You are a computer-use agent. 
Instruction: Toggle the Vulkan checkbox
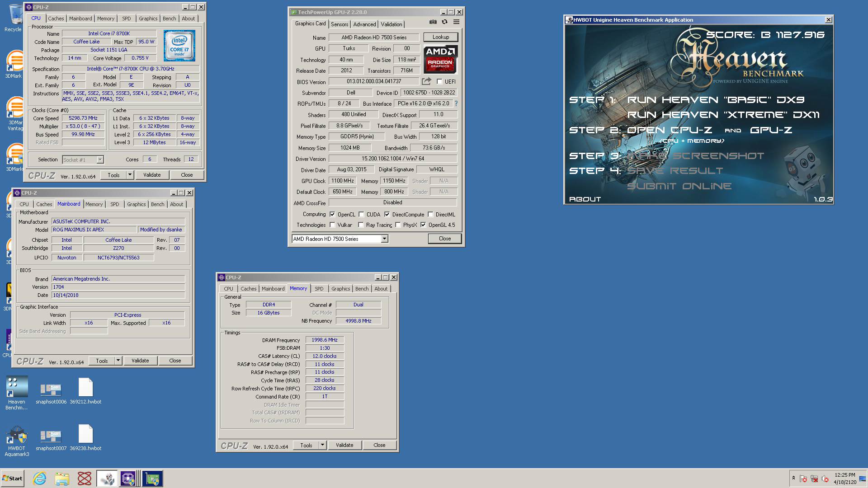(x=332, y=225)
